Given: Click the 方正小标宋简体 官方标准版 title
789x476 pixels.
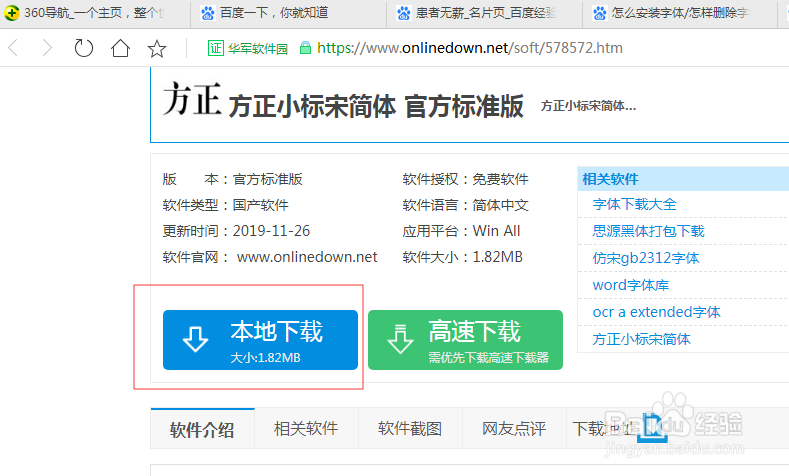Looking at the screenshot, I should (x=376, y=107).
